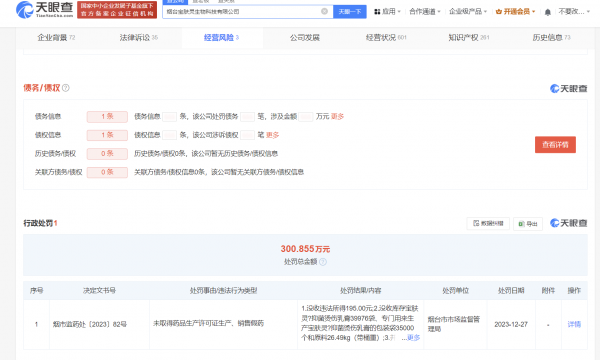Click the 处罚事由/违法行为类型 column header
This screenshot has height=360, width=600.
223,290
